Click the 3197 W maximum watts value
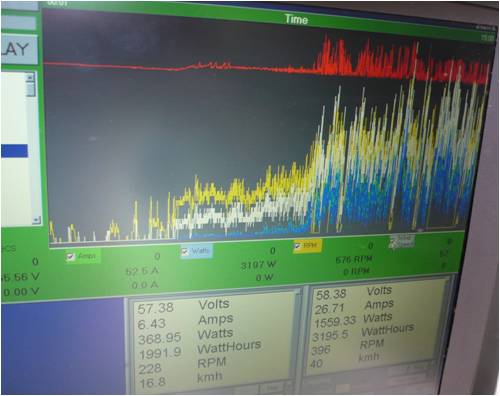This screenshot has height=396, width=500. pos(259,265)
